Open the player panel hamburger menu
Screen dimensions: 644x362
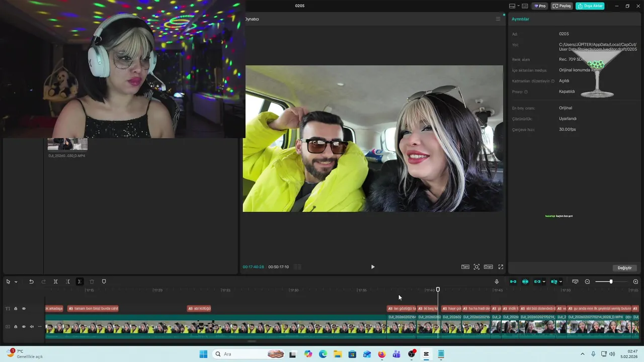498,19
